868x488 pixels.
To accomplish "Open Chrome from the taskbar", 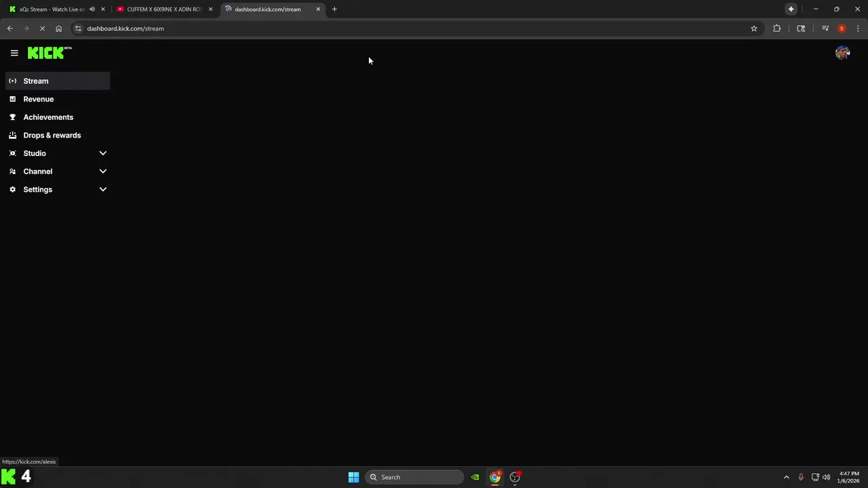I will tap(495, 477).
